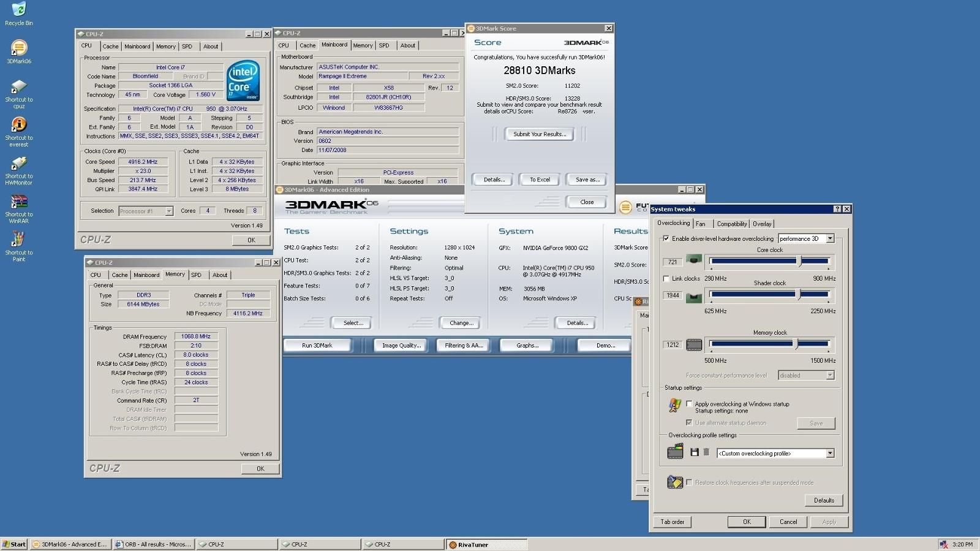This screenshot has height=551, width=980.
Task: Click the Core clock value field 721
Action: [673, 262]
